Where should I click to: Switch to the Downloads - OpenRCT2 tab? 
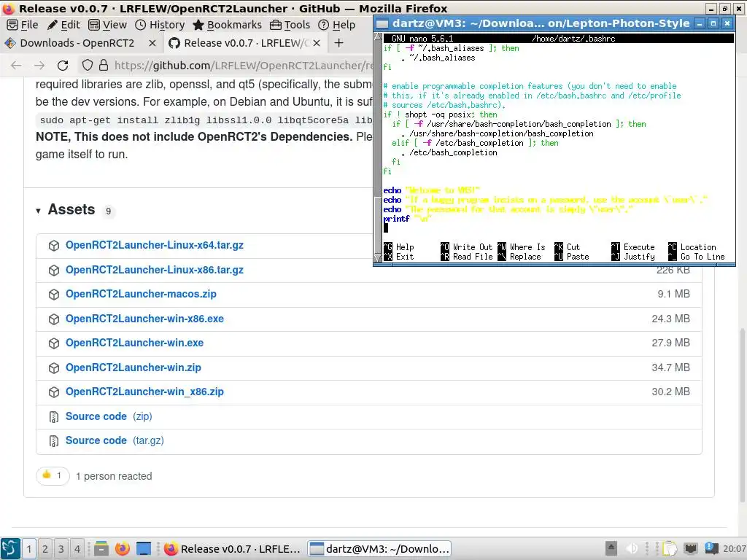[x=76, y=43]
